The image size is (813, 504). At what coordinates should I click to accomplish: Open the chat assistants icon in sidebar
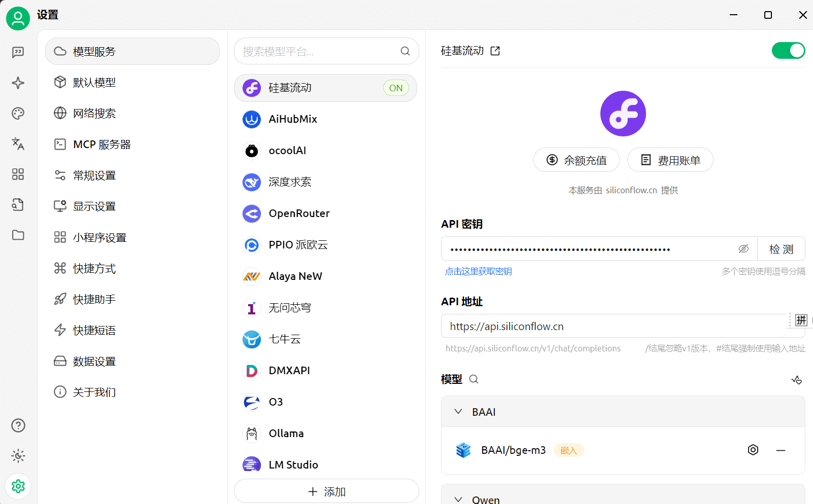(x=18, y=52)
